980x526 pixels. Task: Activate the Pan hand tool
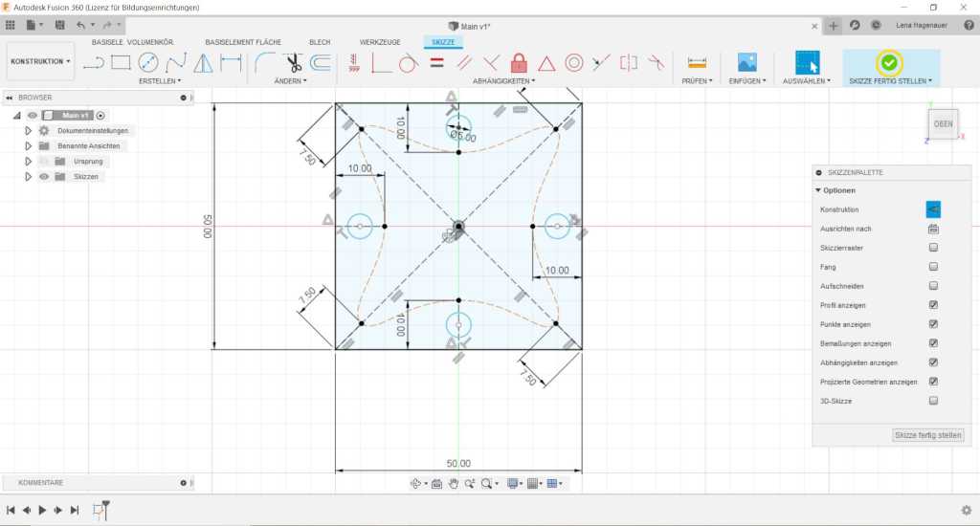[453, 484]
